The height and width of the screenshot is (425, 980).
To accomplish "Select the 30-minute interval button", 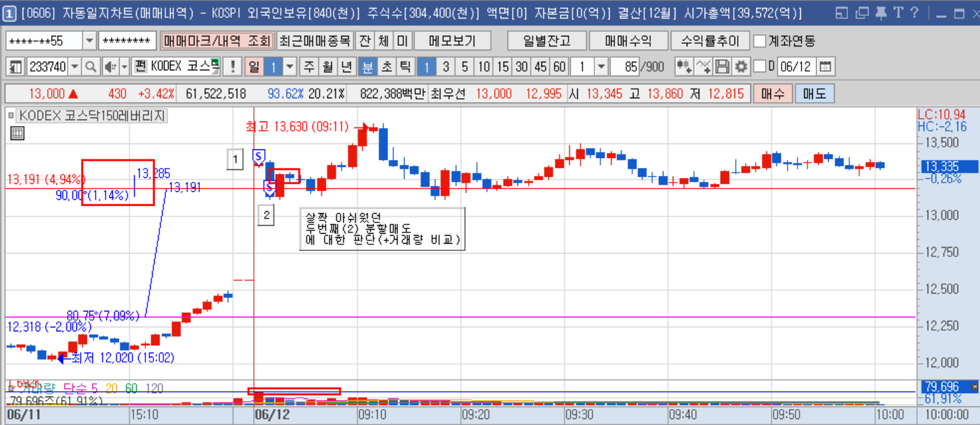I will [x=522, y=66].
